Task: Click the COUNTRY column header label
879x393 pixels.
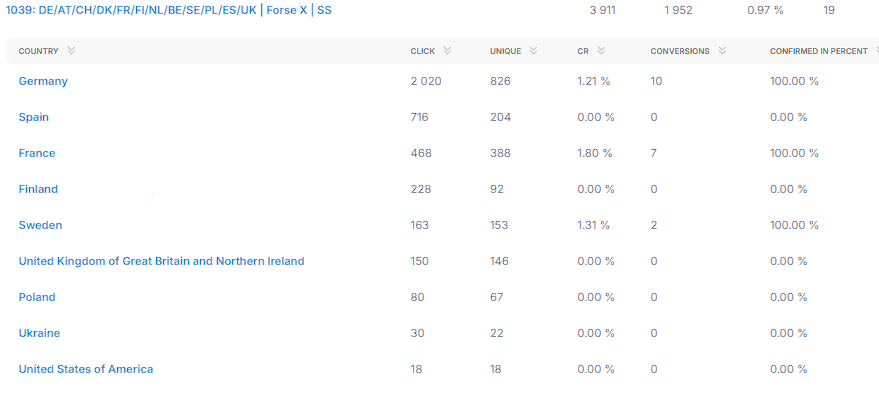Action: coord(39,51)
